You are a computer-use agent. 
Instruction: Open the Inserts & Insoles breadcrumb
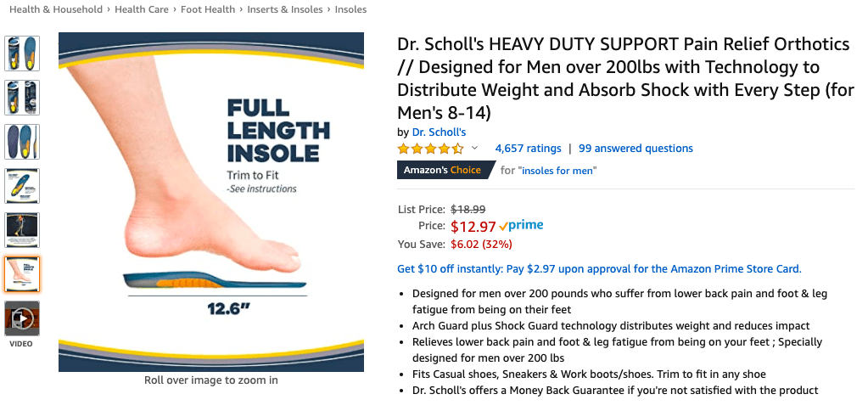pos(285,10)
